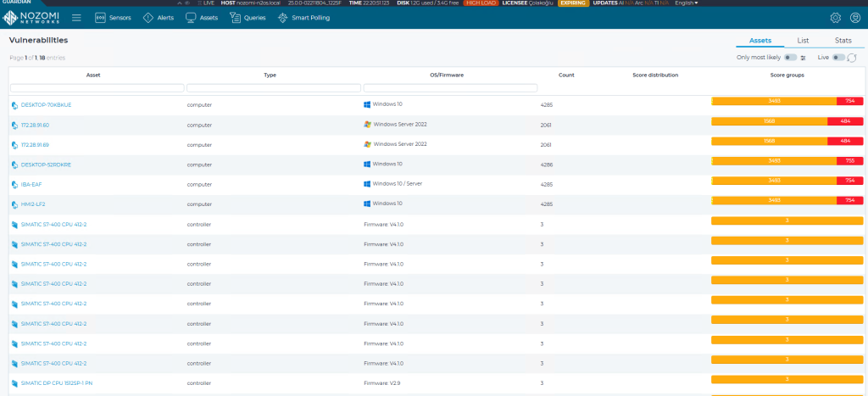Click the asset icon for HMI2-LF2
The width and height of the screenshot is (868, 396).
click(15, 204)
